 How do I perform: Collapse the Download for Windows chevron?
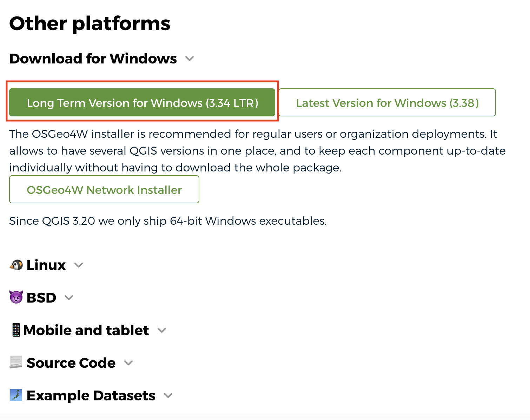pyautogui.click(x=190, y=59)
